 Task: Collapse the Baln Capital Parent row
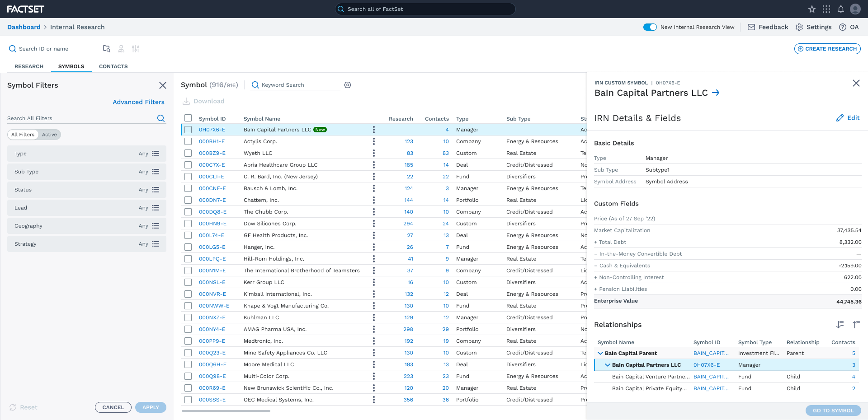pyautogui.click(x=600, y=353)
